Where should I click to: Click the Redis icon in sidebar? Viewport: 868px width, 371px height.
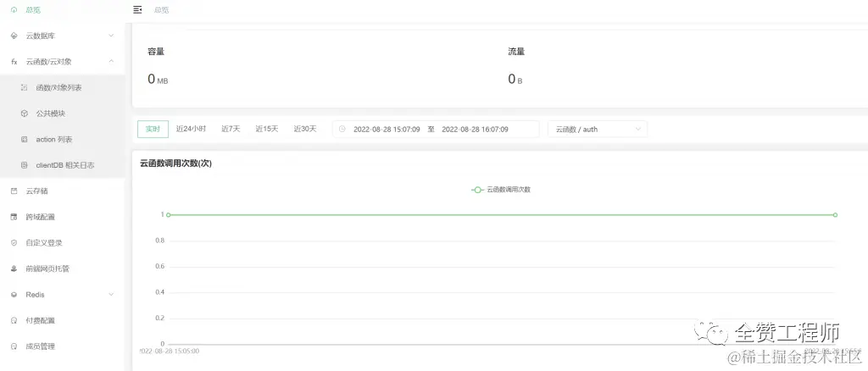coord(14,295)
